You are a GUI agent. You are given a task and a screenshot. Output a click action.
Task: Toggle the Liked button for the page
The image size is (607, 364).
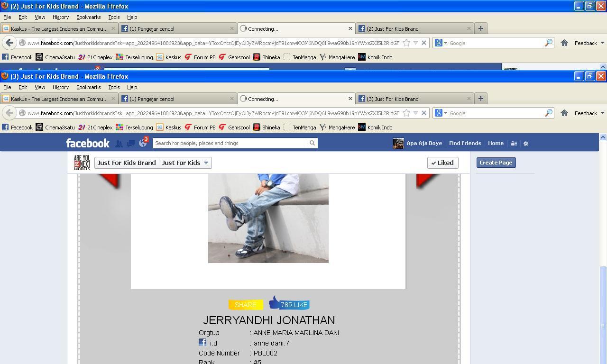click(442, 163)
